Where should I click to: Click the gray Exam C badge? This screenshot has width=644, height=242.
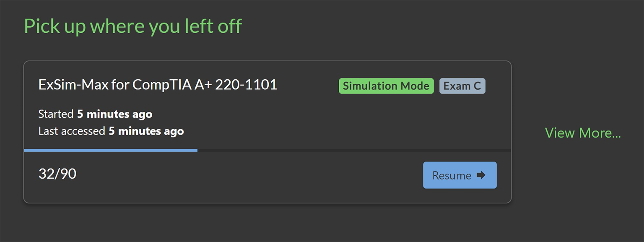pyautogui.click(x=462, y=86)
